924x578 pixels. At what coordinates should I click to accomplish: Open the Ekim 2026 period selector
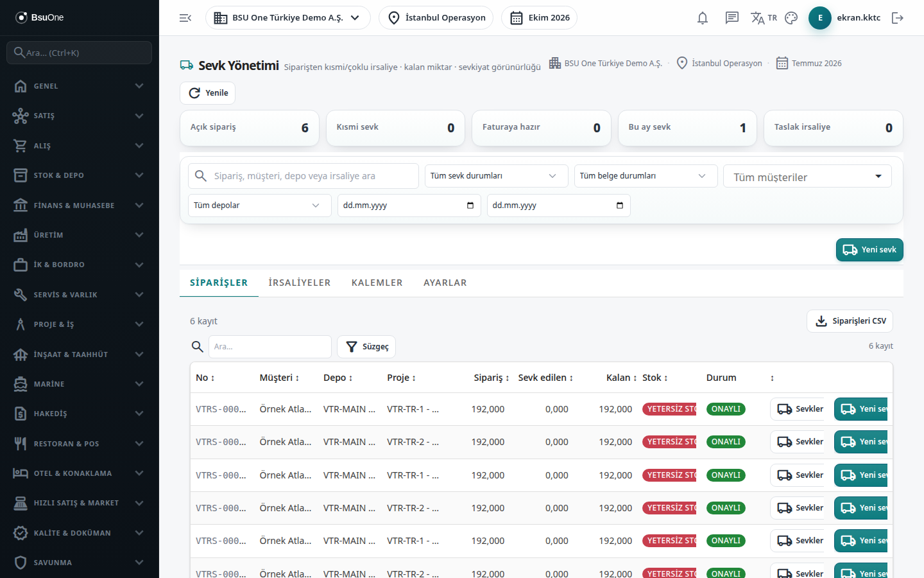tap(539, 18)
